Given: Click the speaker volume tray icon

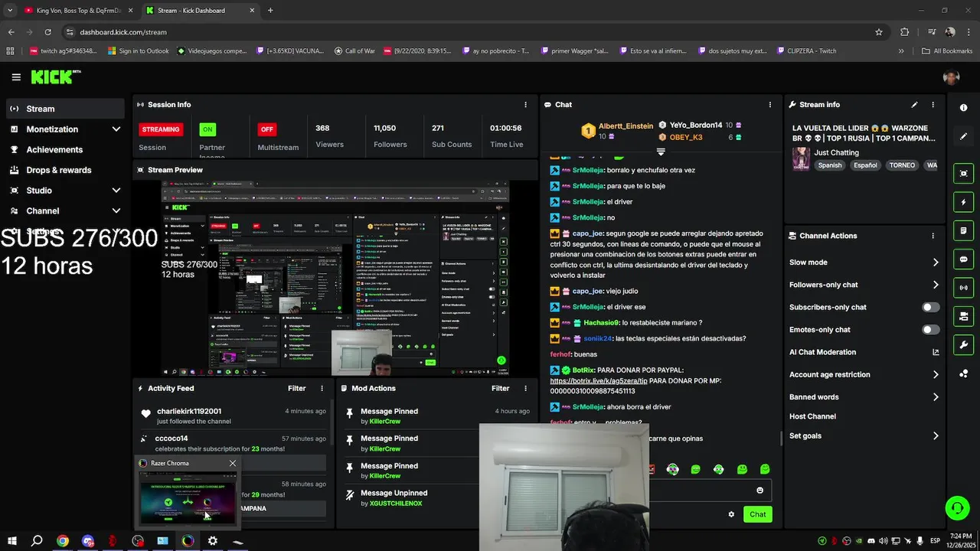Looking at the screenshot, I should [881, 540].
